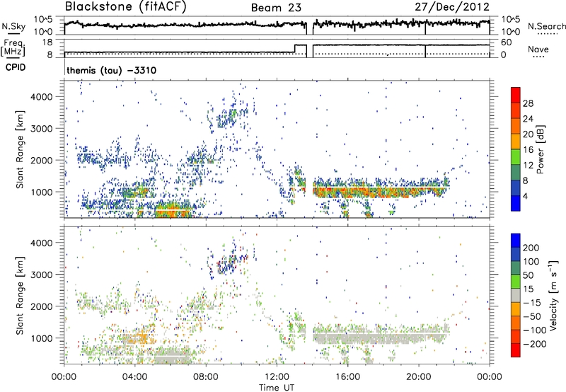Select the light green 15-50 Velocity segment
566x392 pixels.
(516, 282)
